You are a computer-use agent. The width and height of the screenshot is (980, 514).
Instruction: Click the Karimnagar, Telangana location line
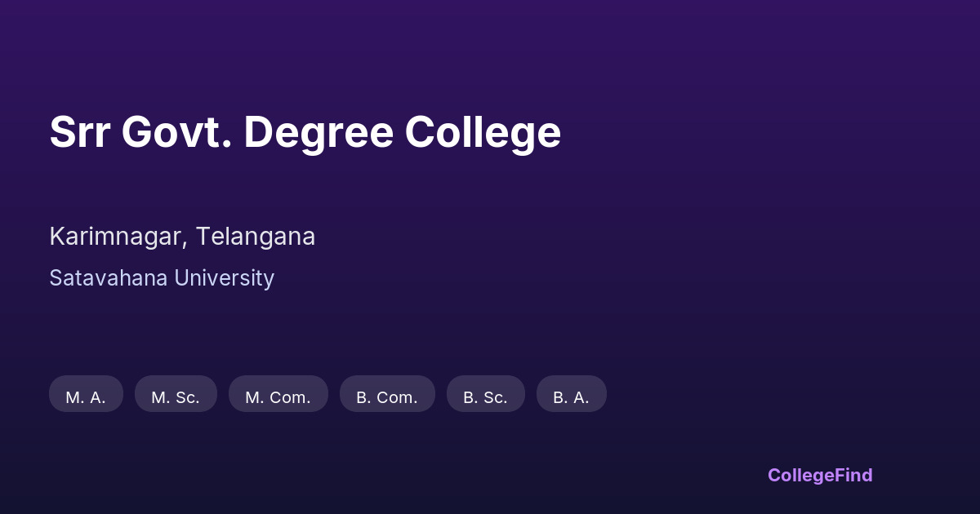coord(182,237)
